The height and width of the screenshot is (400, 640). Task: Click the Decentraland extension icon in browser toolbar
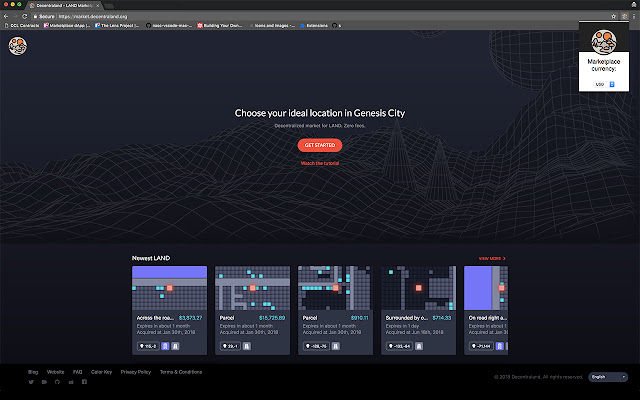624,16
